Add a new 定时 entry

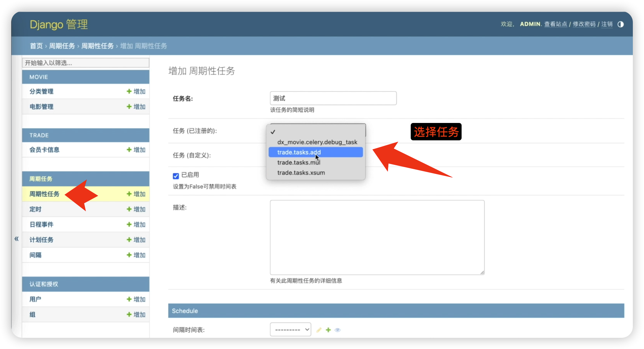coord(136,209)
